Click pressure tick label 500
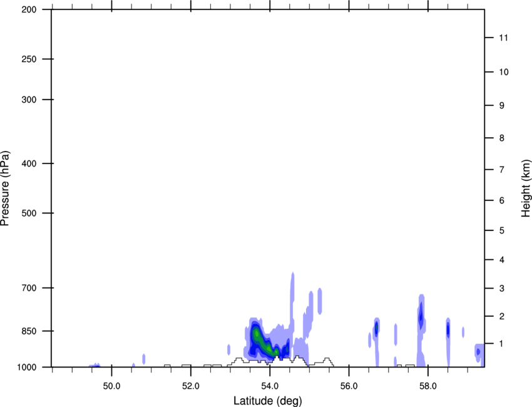Image resolution: width=532 pixels, height=407 pixels. point(29,213)
